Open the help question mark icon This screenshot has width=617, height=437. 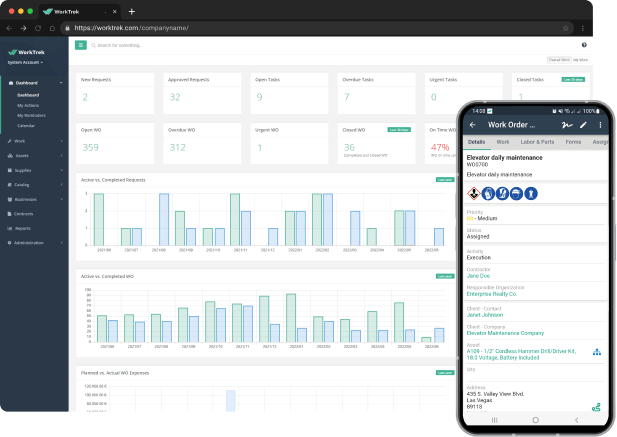(x=584, y=45)
